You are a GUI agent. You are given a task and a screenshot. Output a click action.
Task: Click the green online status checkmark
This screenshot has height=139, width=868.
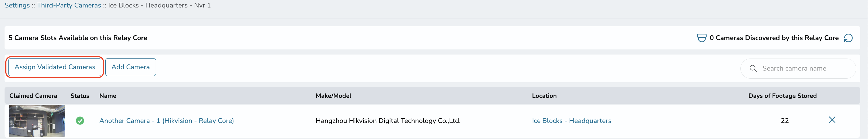[x=80, y=121]
